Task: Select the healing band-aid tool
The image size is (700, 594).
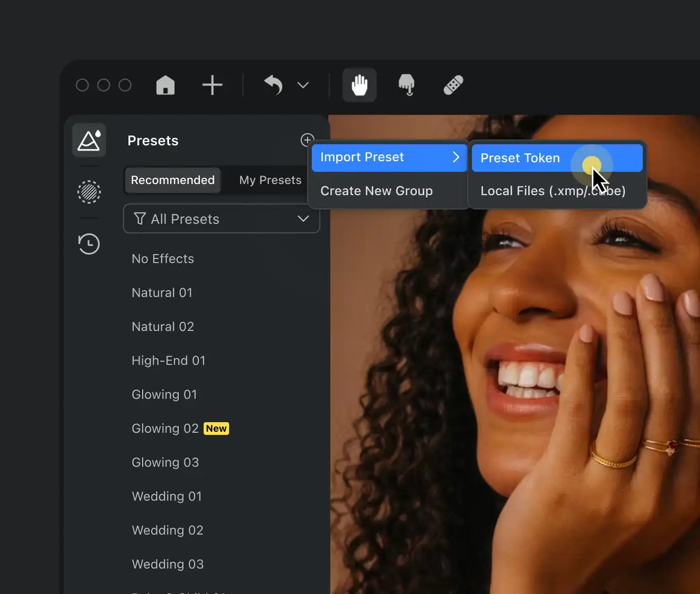Action: tap(453, 84)
